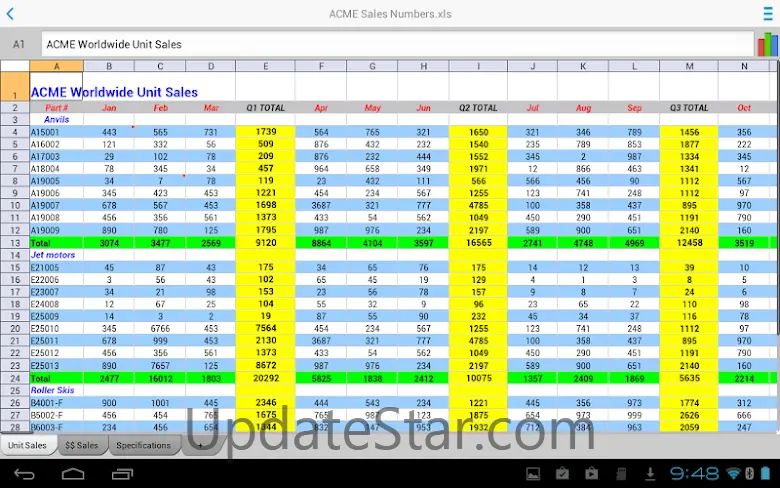Select the 16012 Feb total cell
Image resolution: width=780 pixels, height=488 pixels.
[x=160, y=378]
